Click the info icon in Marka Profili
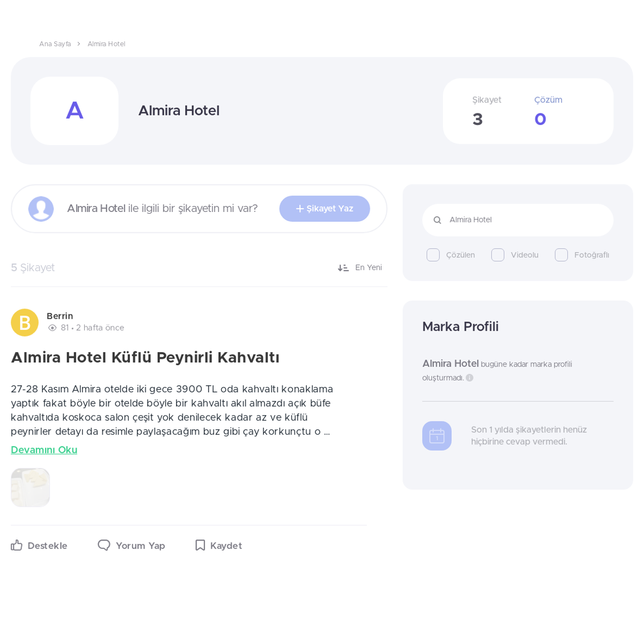This screenshot has width=644, height=644. [x=470, y=378]
